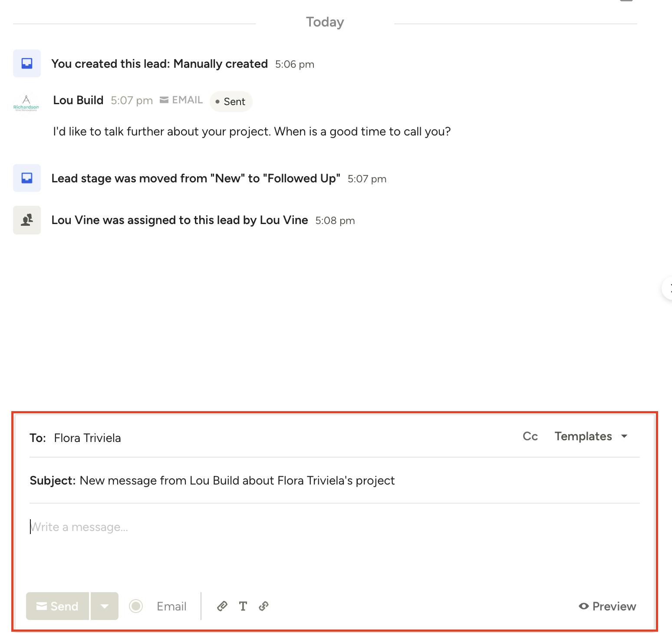The width and height of the screenshot is (672, 633).
Task: Open the text formatting T icon
Action: tap(243, 606)
